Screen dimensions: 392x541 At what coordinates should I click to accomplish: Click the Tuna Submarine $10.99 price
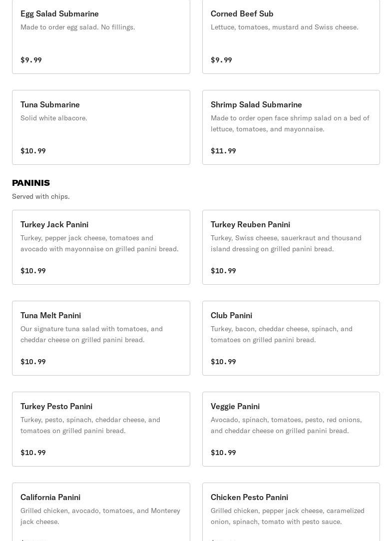[33, 151]
